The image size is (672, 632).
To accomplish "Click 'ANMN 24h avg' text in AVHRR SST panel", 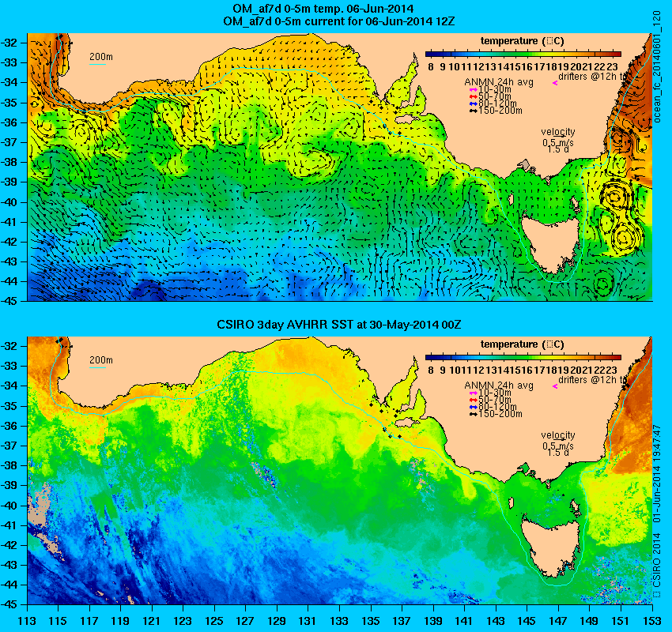I will (x=499, y=386).
